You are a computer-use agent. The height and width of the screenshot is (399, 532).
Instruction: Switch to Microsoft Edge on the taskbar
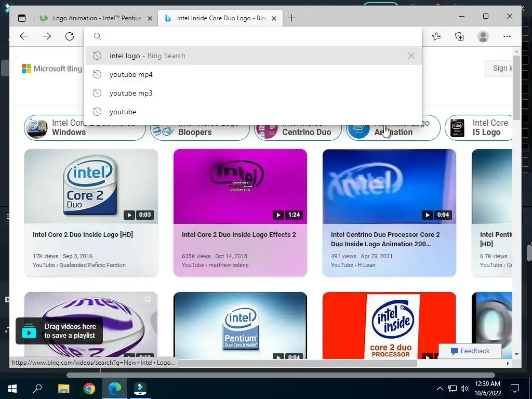[x=115, y=389]
